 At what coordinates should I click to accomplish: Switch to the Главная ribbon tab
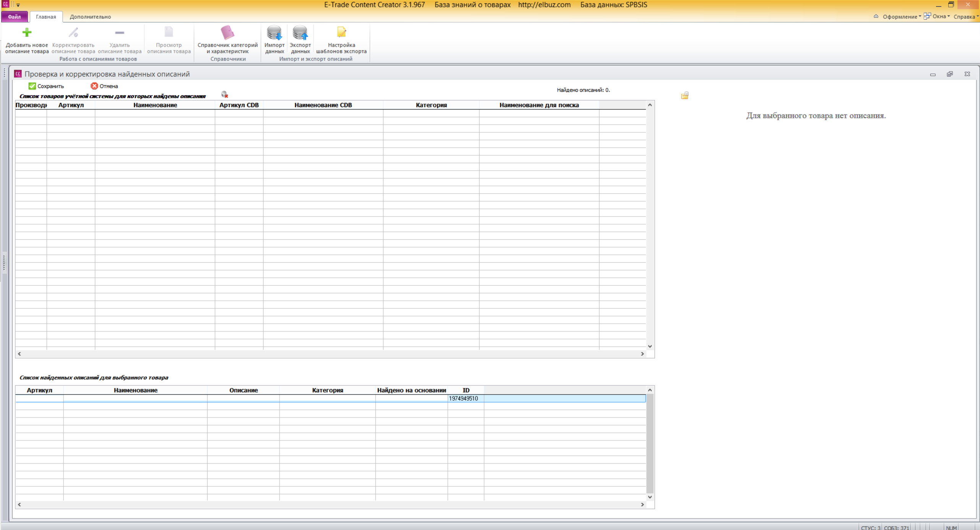tap(46, 17)
